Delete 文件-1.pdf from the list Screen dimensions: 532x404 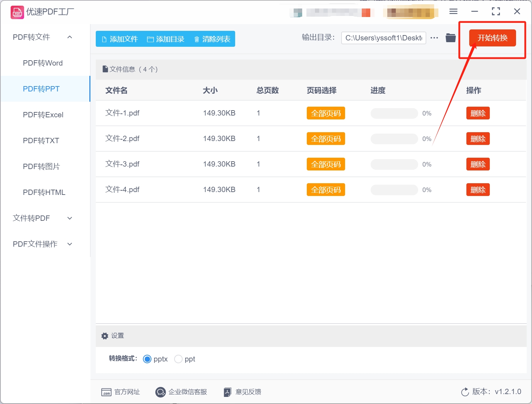point(478,113)
